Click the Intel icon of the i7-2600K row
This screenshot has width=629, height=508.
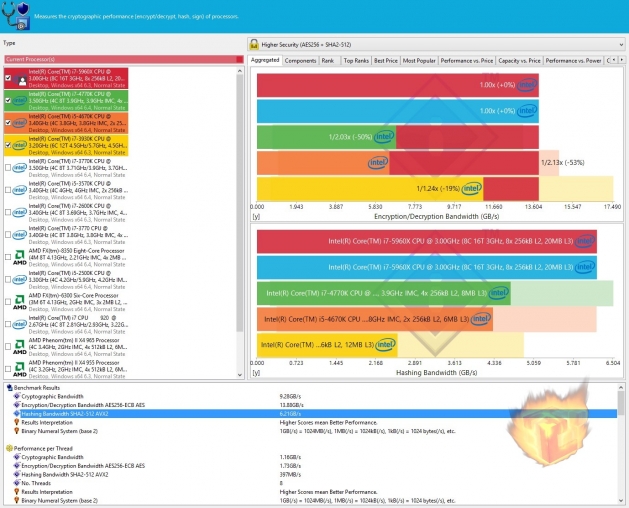pos(20,212)
